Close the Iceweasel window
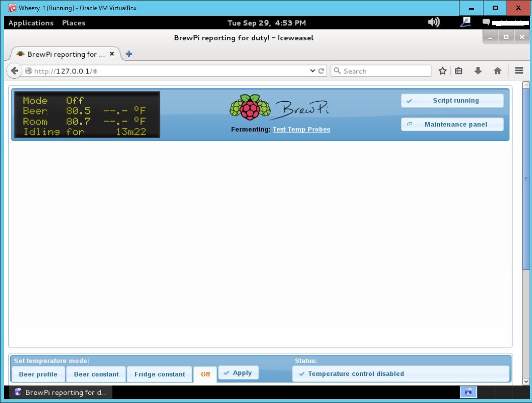This screenshot has width=532, height=403. [522, 37]
